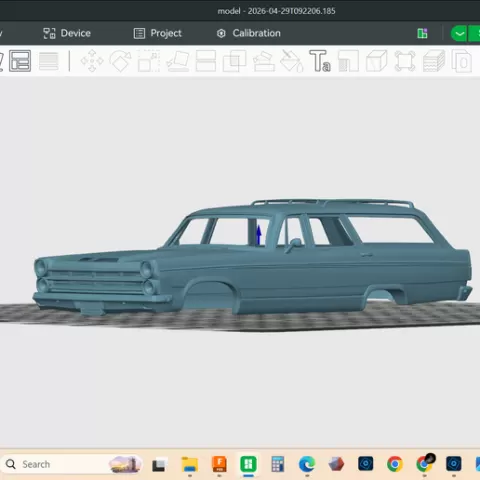Open File Explorer from the taskbar

pyautogui.click(x=190, y=464)
